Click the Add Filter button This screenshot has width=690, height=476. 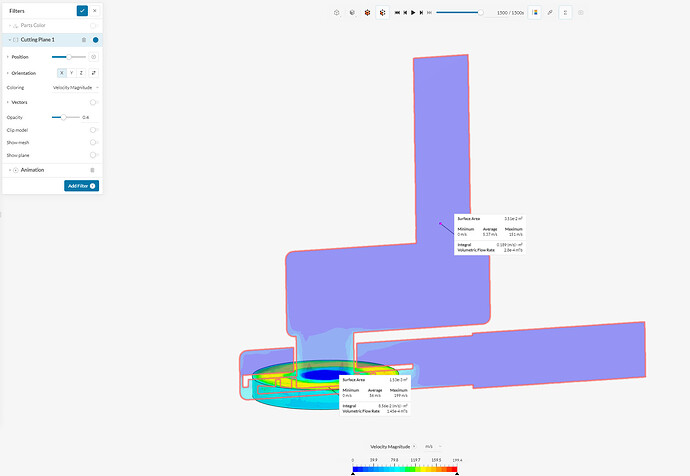coord(81,186)
